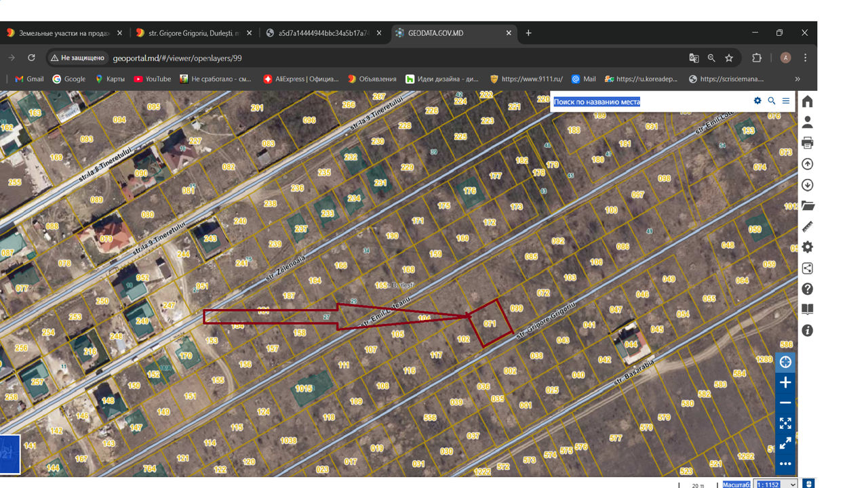Open the Google bookmark
This screenshot has height=488, width=868.
[x=69, y=79]
